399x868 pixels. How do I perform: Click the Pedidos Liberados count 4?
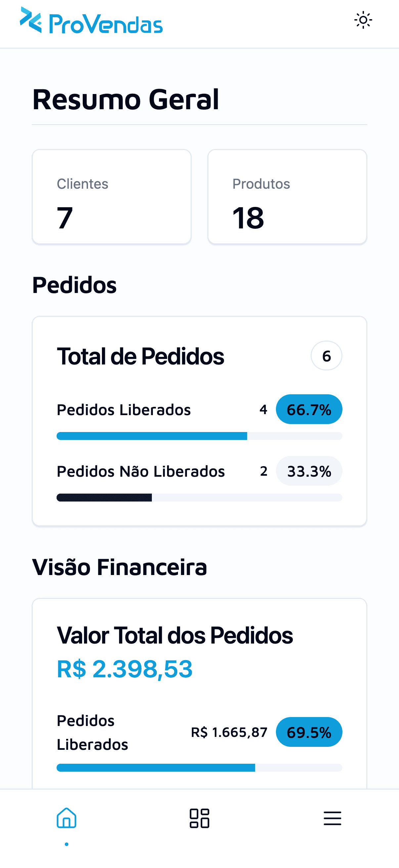[x=263, y=410]
